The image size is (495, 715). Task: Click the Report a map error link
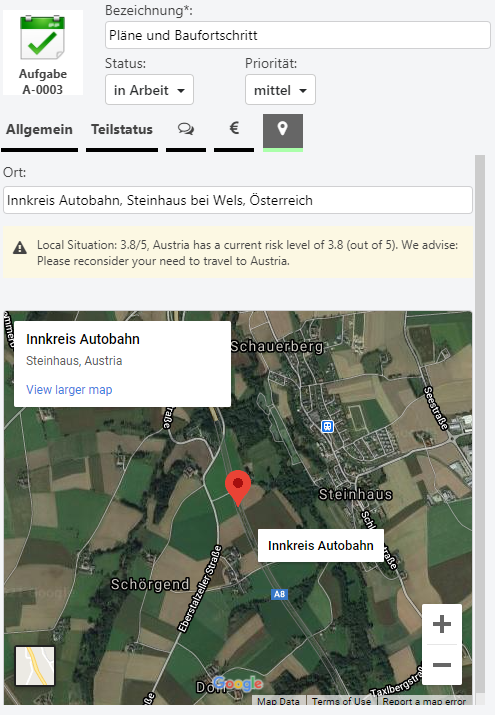[x=424, y=701]
